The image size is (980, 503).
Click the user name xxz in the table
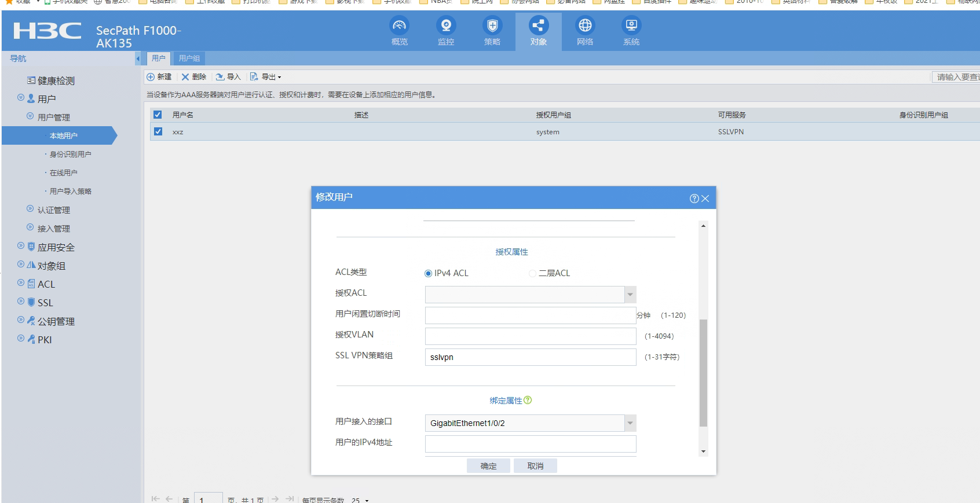click(178, 132)
